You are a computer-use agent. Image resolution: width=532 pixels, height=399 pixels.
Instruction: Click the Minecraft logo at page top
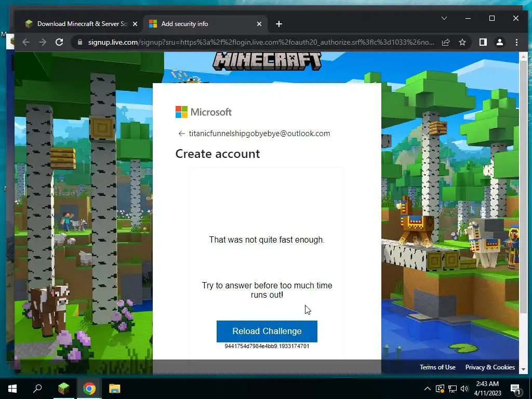click(267, 61)
